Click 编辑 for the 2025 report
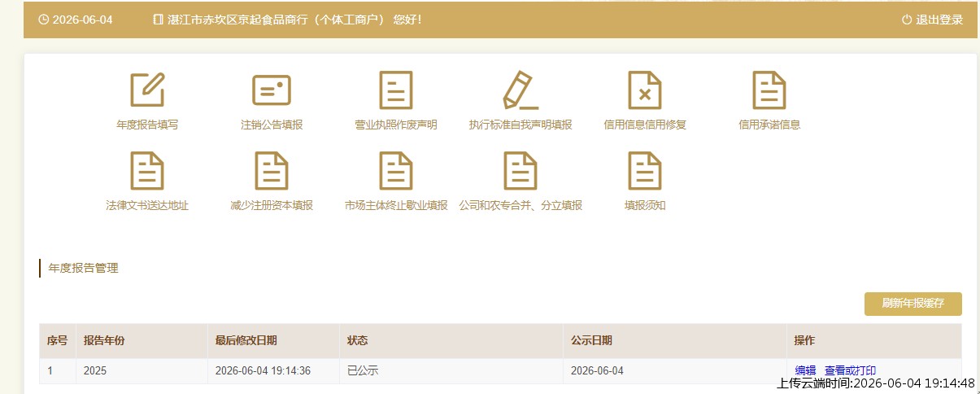Image resolution: width=980 pixels, height=394 pixels. pos(805,370)
